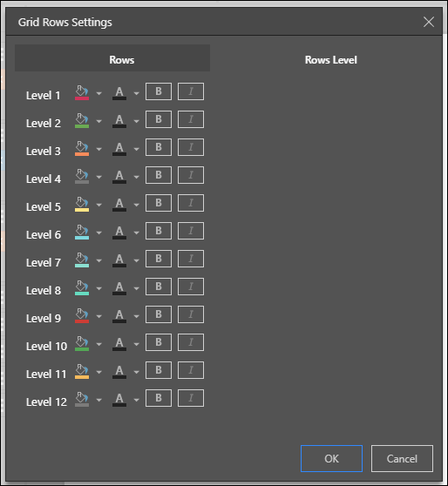The height and width of the screenshot is (486, 448).
Task: Click the Level 1 fill color bucket icon
Action: [x=82, y=92]
